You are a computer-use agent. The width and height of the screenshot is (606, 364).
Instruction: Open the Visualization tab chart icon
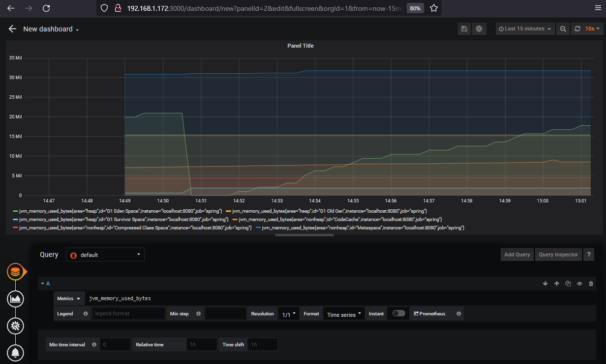[x=16, y=299]
